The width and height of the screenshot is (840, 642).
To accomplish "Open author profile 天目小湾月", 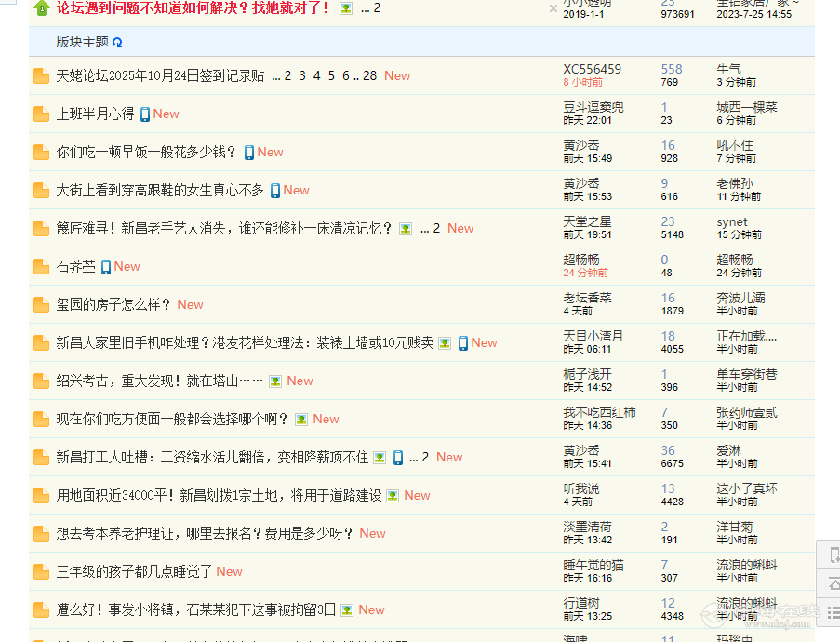I will pos(593,336).
